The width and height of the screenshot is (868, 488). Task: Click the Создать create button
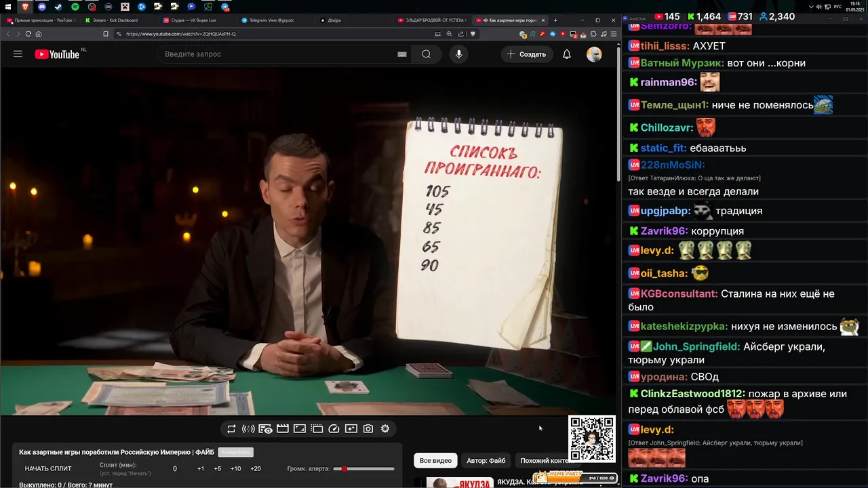(526, 54)
